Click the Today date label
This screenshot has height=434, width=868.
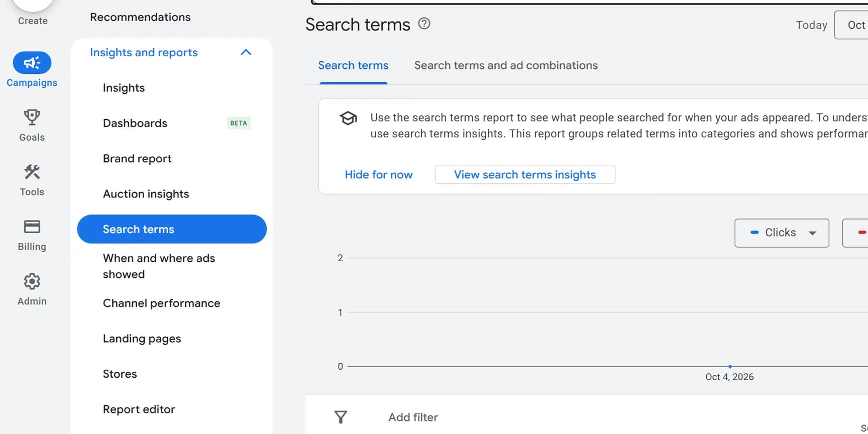pos(811,25)
